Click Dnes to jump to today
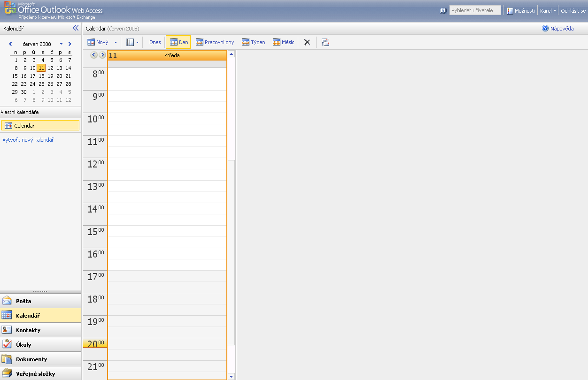588x380 pixels. tap(154, 42)
